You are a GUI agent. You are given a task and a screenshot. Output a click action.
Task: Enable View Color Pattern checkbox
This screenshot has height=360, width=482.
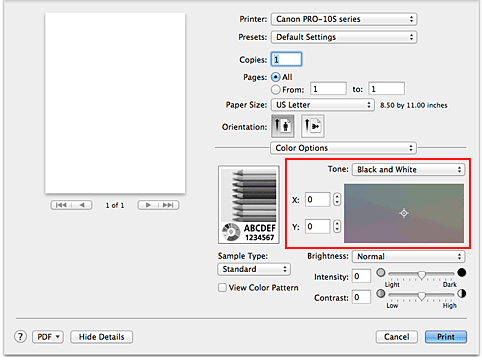(222, 287)
